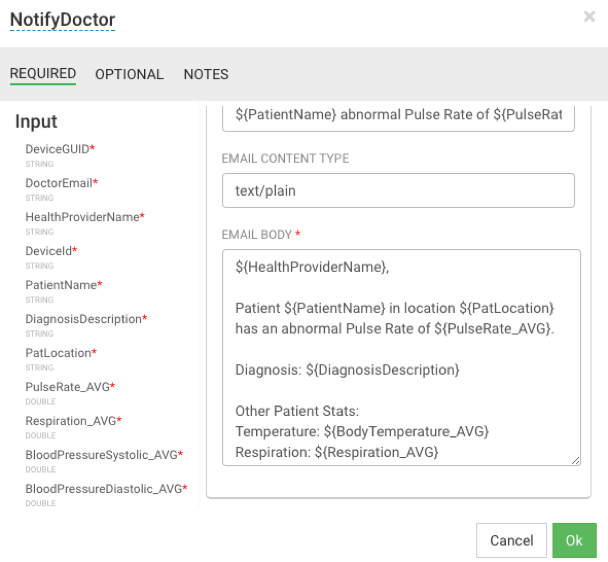Screen dimensions: 608x562
Task: Open the NOTES tab
Action: tap(206, 74)
